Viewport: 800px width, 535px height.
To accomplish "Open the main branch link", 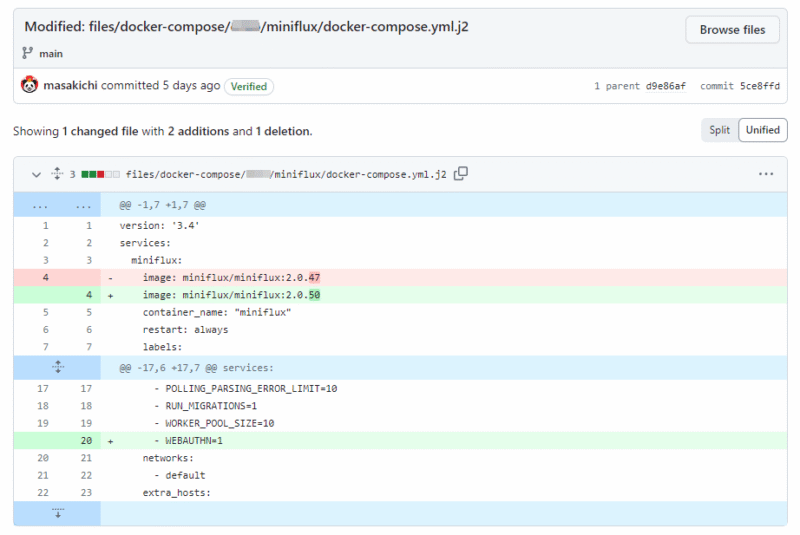I will (x=51, y=53).
